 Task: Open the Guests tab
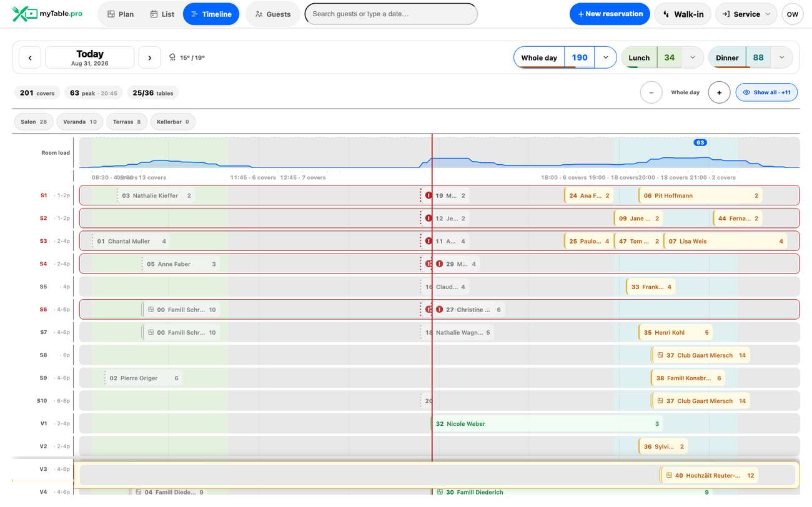click(x=273, y=14)
